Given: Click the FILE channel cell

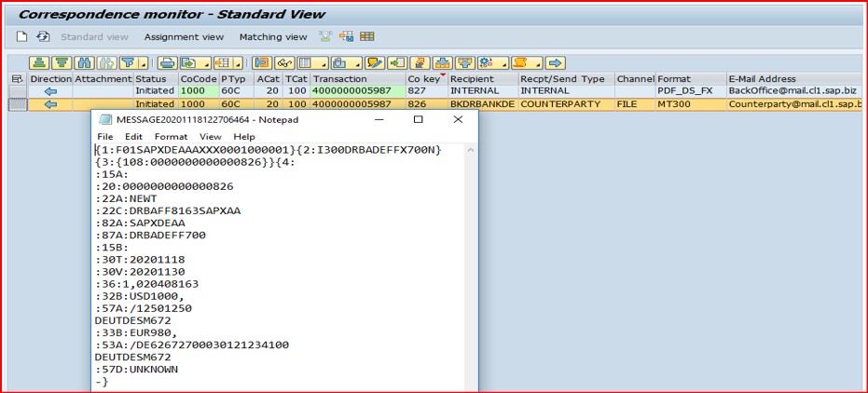Looking at the screenshot, I should (x=635, y=104).
